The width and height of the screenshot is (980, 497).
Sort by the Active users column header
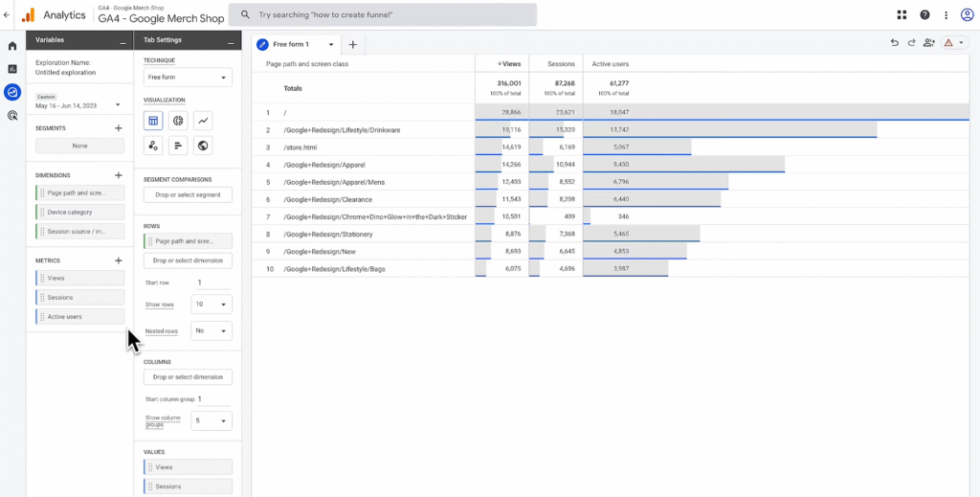click(x=610, y=64)
